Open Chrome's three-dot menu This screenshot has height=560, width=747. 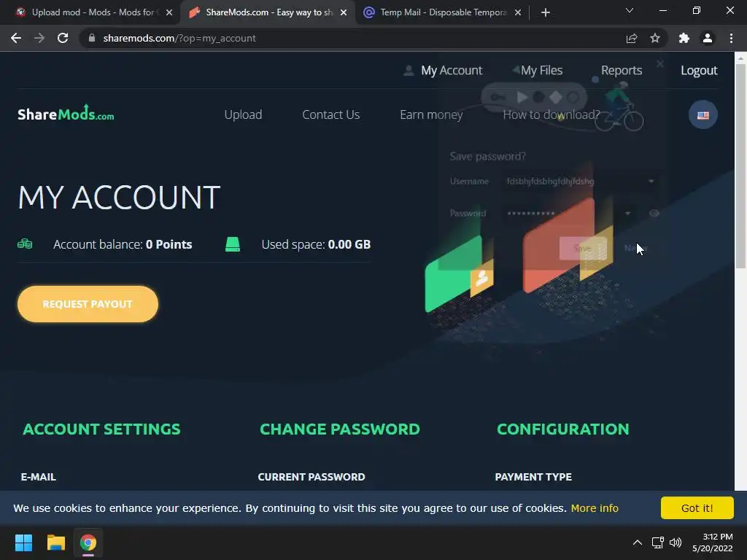coord(731,38)
